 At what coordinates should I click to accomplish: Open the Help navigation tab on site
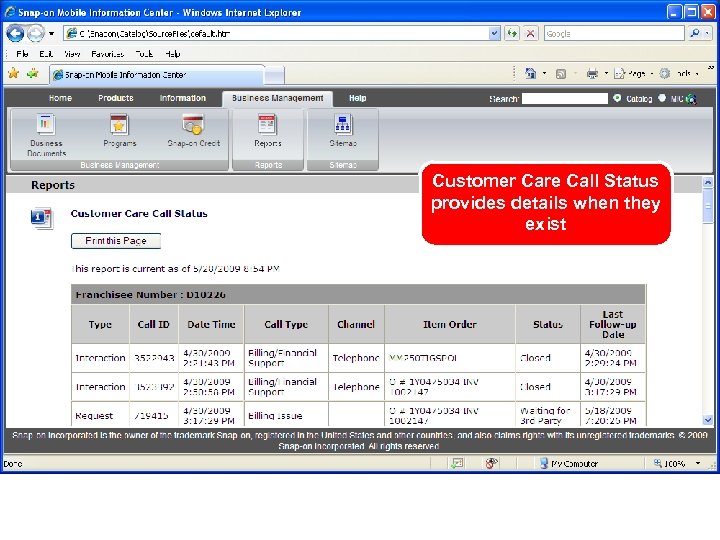click(x=357, y=98)
